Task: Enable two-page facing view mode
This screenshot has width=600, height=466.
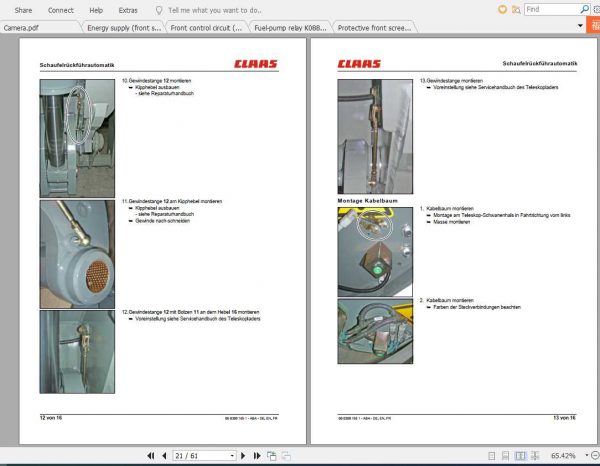Action: pos(519,456)
